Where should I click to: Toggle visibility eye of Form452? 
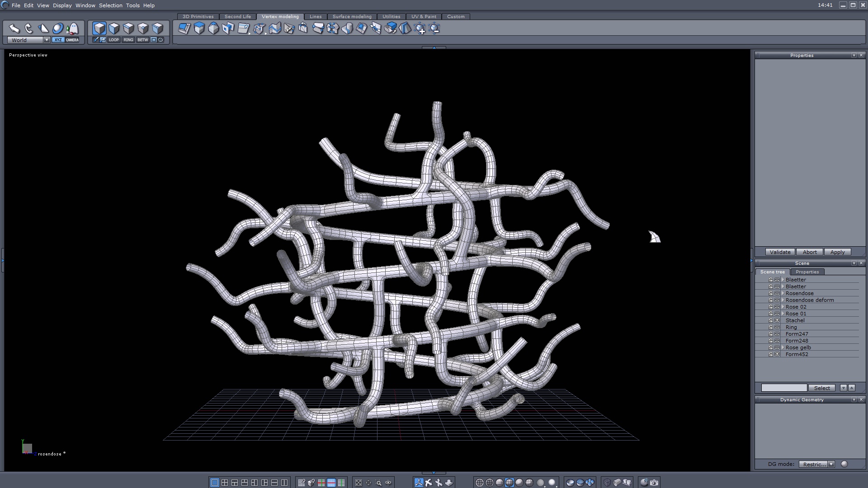point(777,354)
